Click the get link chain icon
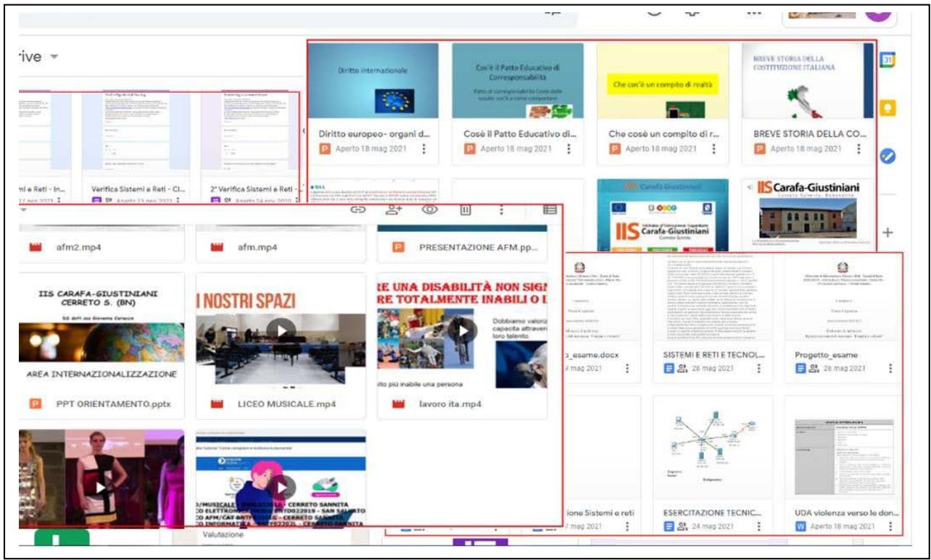 coord(358,209)
